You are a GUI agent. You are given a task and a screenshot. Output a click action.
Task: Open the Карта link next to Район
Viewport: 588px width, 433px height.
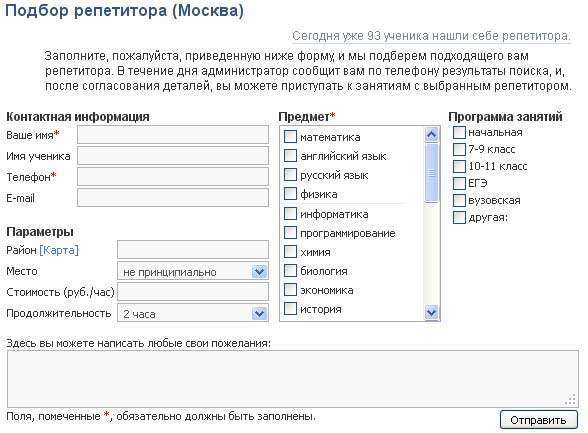point(59,250)
